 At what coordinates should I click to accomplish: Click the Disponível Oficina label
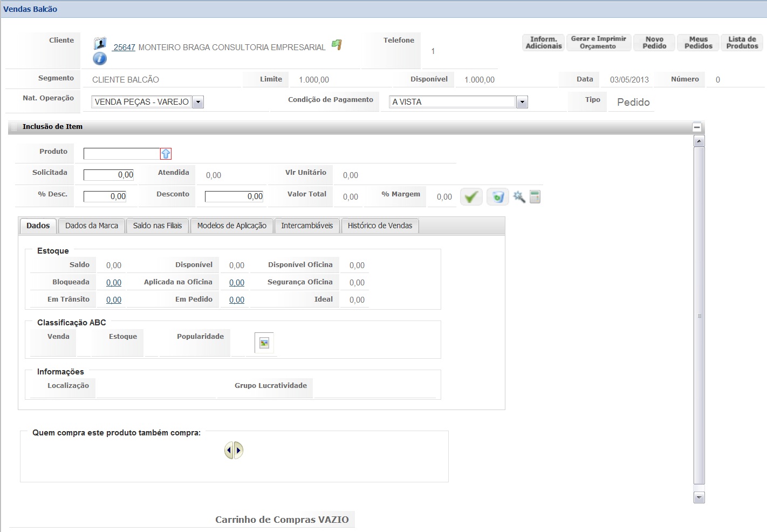pyautogui.click(x=300, y=265)
